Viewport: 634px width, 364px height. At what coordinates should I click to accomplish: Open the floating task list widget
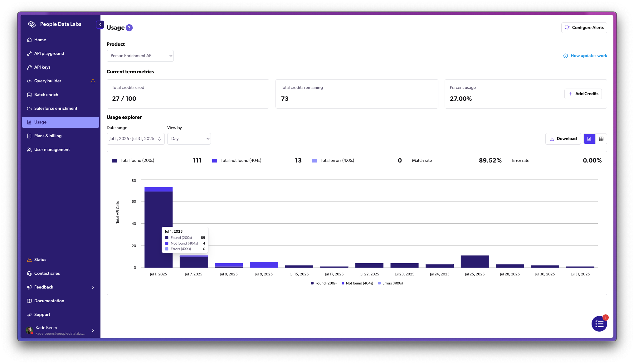click(599, 324)
